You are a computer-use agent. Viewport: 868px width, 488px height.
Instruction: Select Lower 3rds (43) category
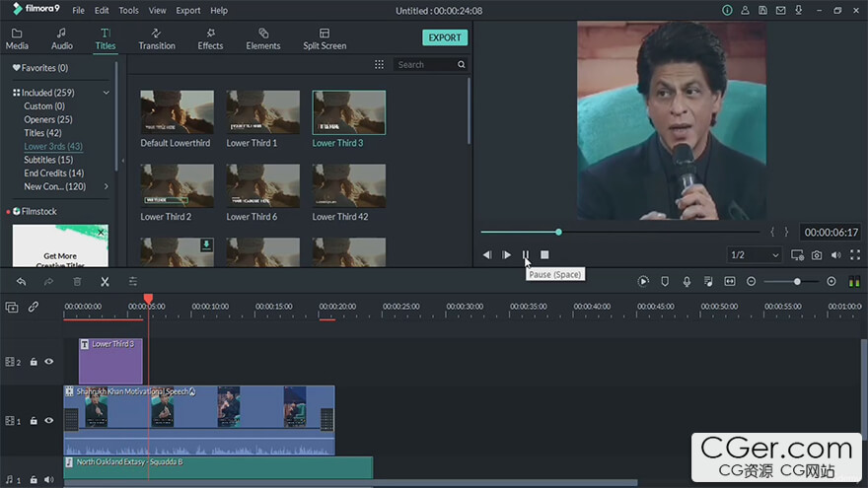53,146
